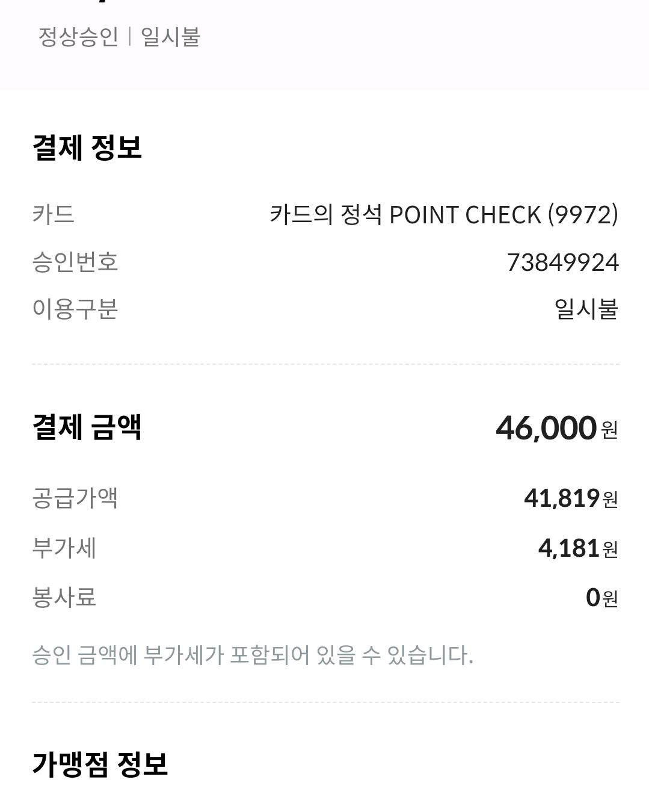This screenshot has width=649, height=812.
Task: Select the VAT amount 4,181원
Action: (x=578, y=548)
